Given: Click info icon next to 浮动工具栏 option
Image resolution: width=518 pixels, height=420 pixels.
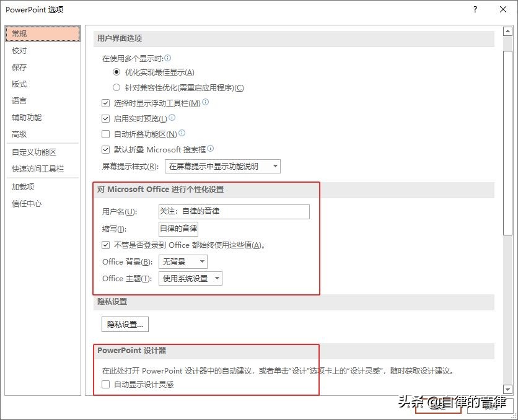Looking at the screenshot, I should [205, 102].
